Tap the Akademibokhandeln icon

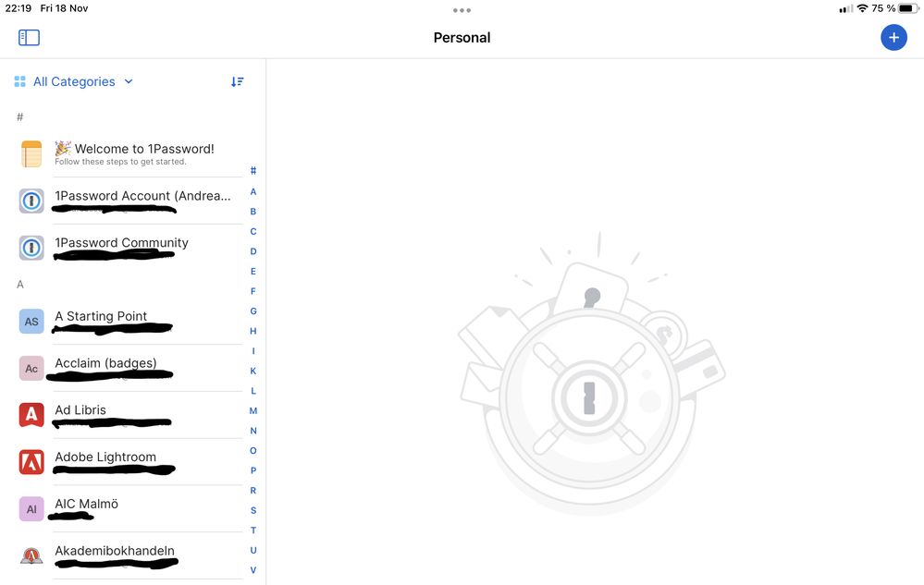pyautogui.click(x=31, y=555)
